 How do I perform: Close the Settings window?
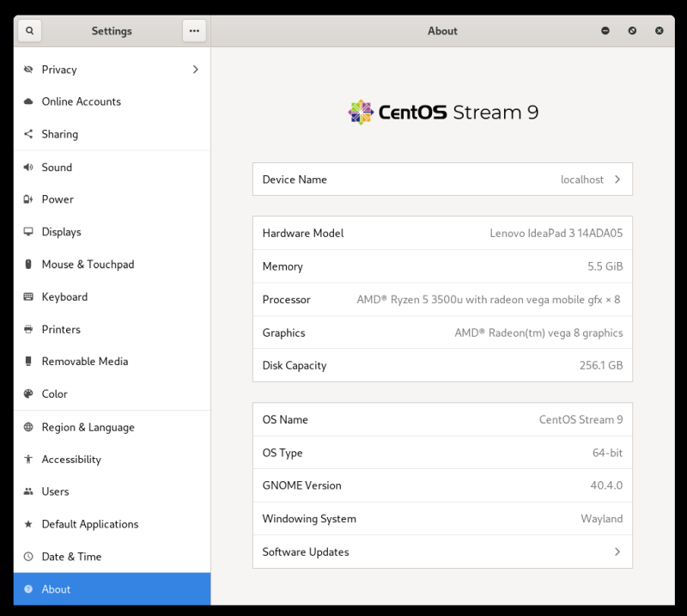click(659, 31)
